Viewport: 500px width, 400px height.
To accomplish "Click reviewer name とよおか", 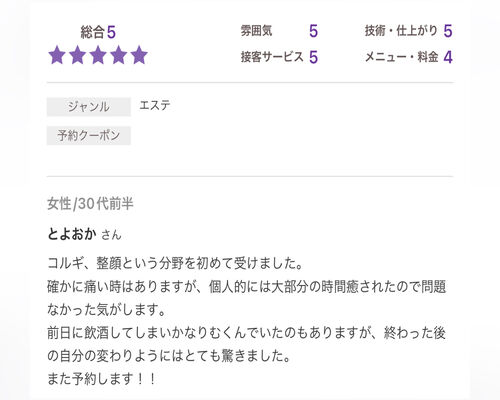I will [72, 234].
